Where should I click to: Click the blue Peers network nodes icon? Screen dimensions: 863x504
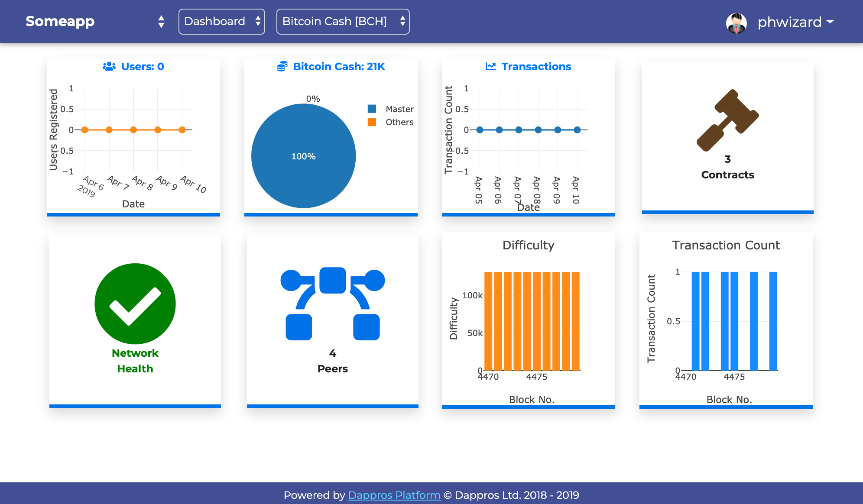tap(333, 304)
